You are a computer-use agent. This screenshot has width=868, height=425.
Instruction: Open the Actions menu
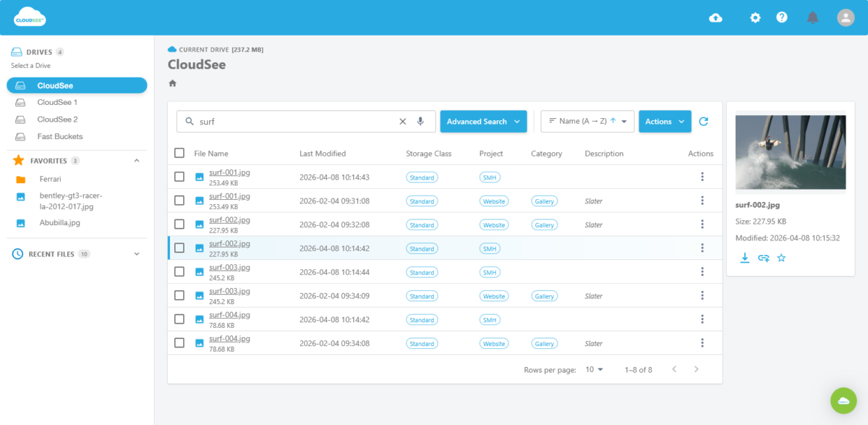pyautogui.click(x=665, y=121)
